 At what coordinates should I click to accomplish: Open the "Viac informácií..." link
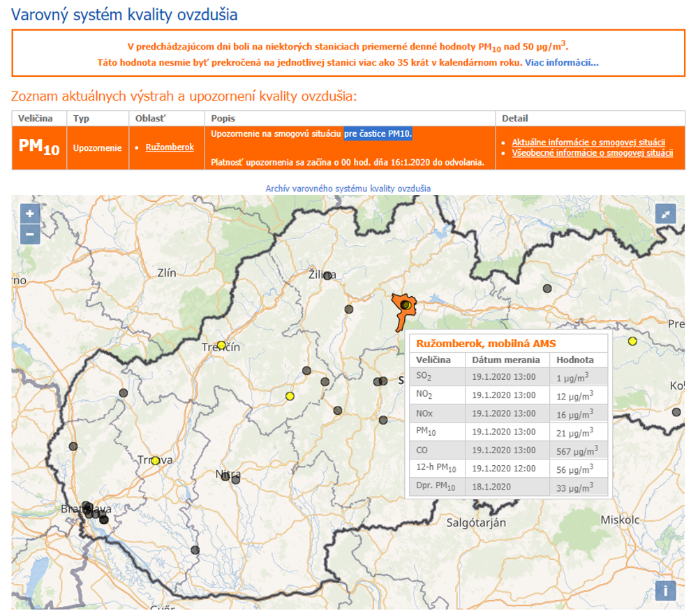pos(561,63)
